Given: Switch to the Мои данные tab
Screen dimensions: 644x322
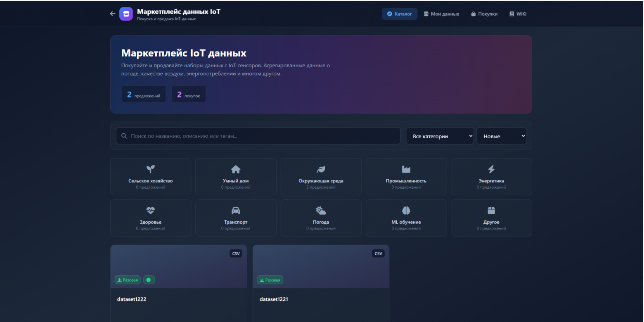Looking at the screenshot, I should tap(441, 14).
